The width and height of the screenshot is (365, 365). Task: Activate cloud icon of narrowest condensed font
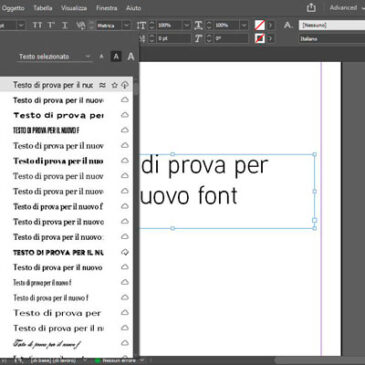125,282
